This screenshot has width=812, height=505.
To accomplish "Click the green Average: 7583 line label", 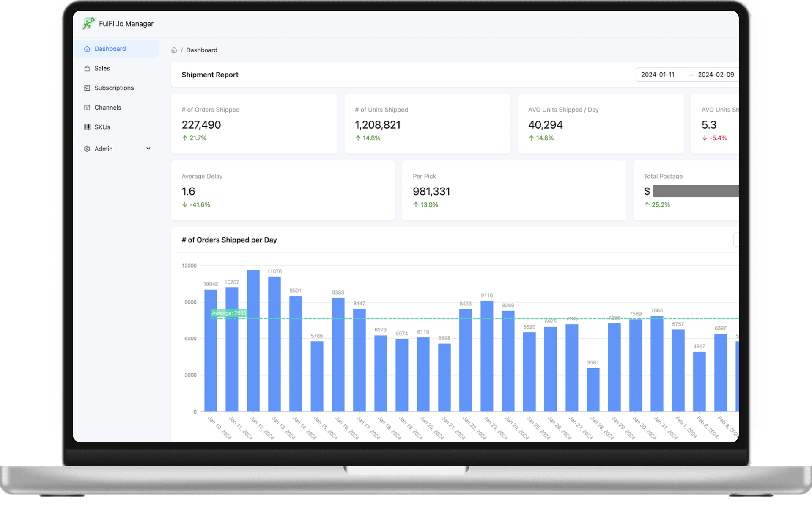I will tap(229, 313).
